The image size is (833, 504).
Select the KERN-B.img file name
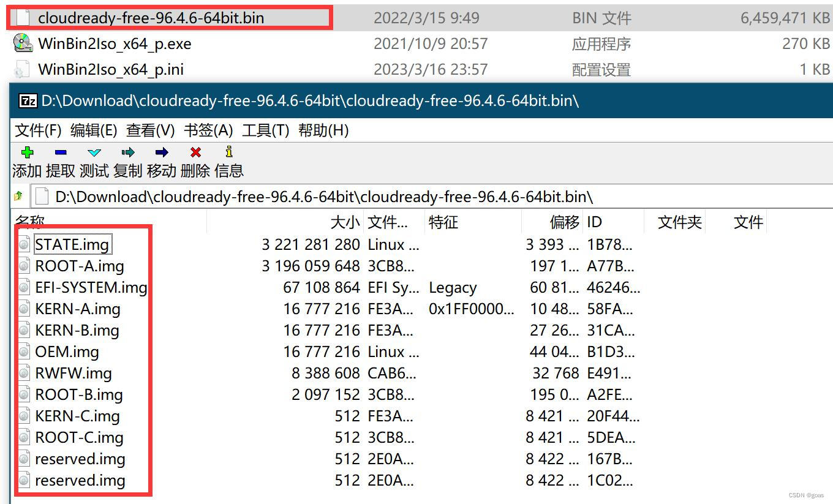click(x=77, y=330)
